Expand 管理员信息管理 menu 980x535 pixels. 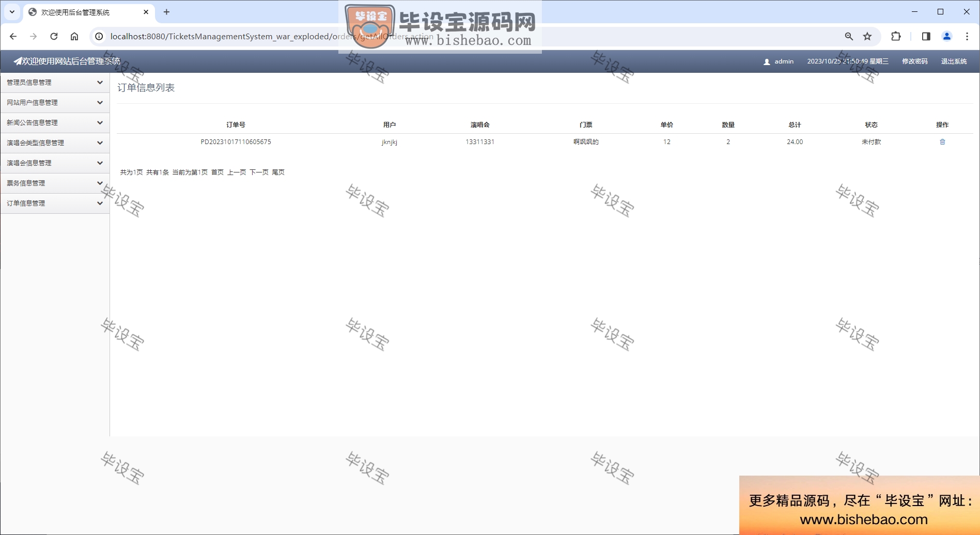tap(55, 83)
